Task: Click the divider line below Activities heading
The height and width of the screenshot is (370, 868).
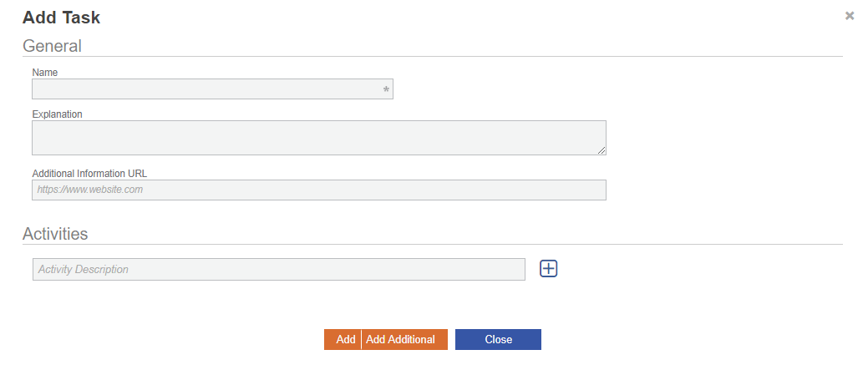Action: coord(433,245)
